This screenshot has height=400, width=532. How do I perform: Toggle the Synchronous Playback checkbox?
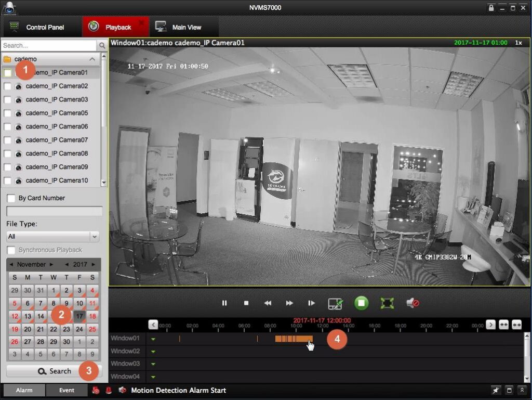point(11,250)
